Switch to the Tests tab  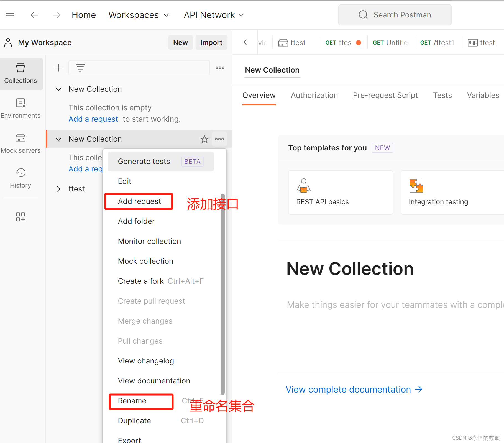pos(442,95)
